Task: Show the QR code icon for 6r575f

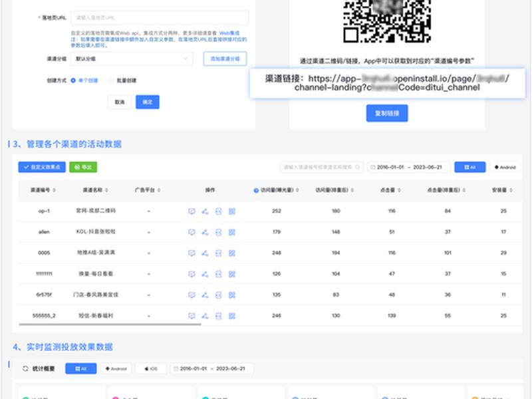Action: coord(231,295)
